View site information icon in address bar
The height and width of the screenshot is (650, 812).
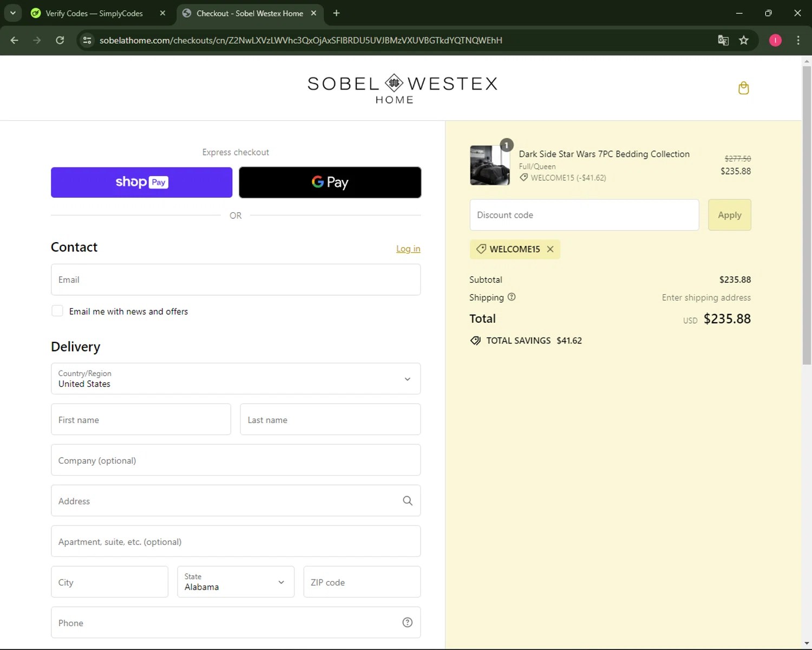87,40
